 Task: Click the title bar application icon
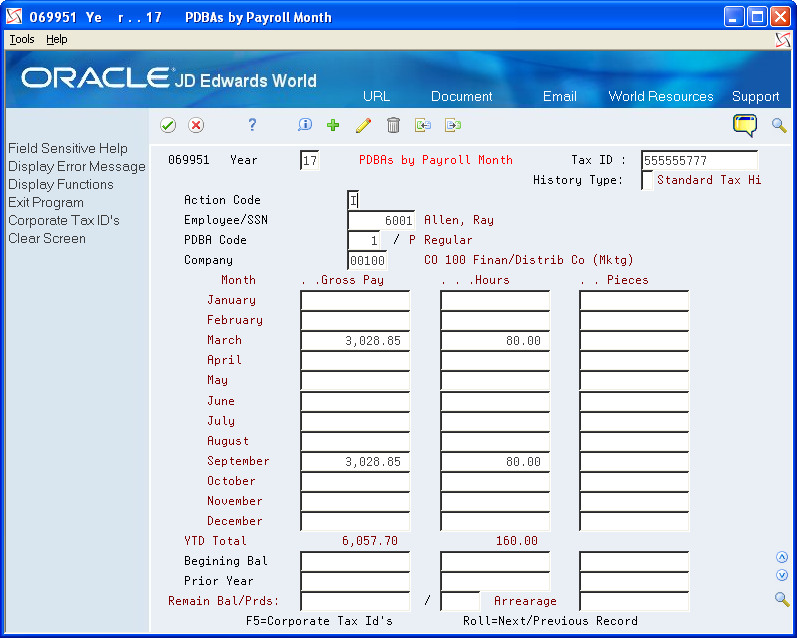14,17
